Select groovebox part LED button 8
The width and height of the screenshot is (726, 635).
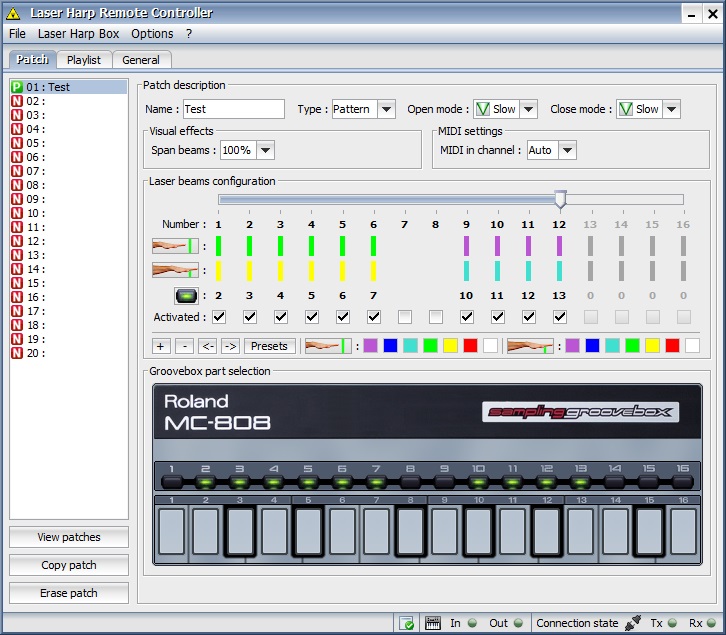click(410, 483)
